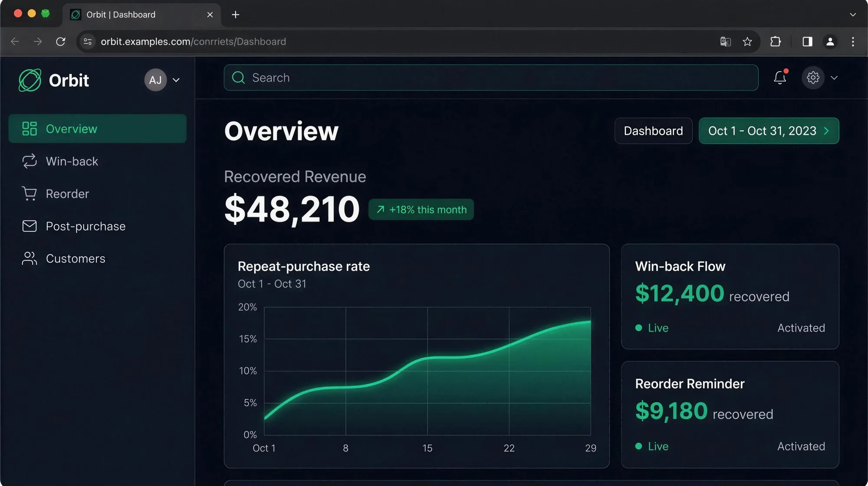Open the browser extensions puzzle icon

coord(776,42)
